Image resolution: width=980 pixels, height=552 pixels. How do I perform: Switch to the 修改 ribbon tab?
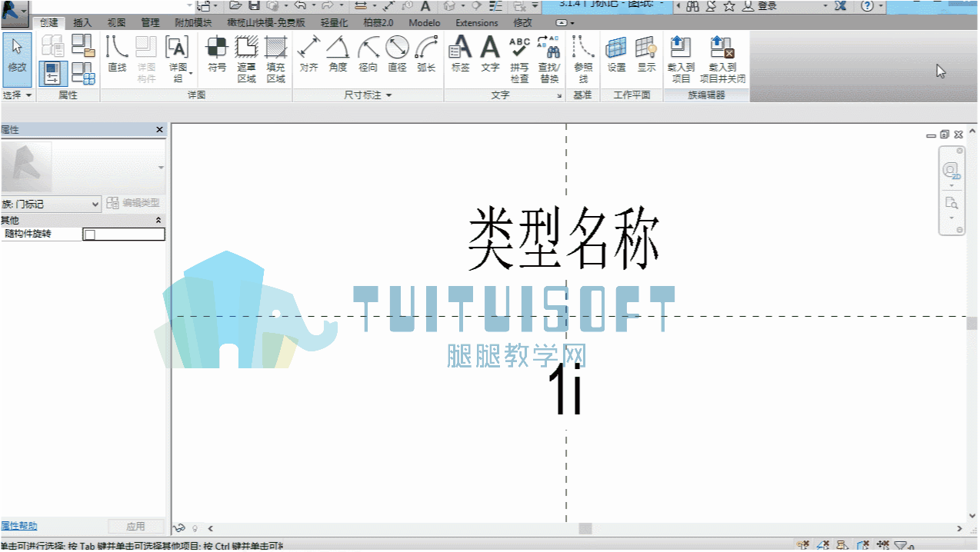(522, 23)
